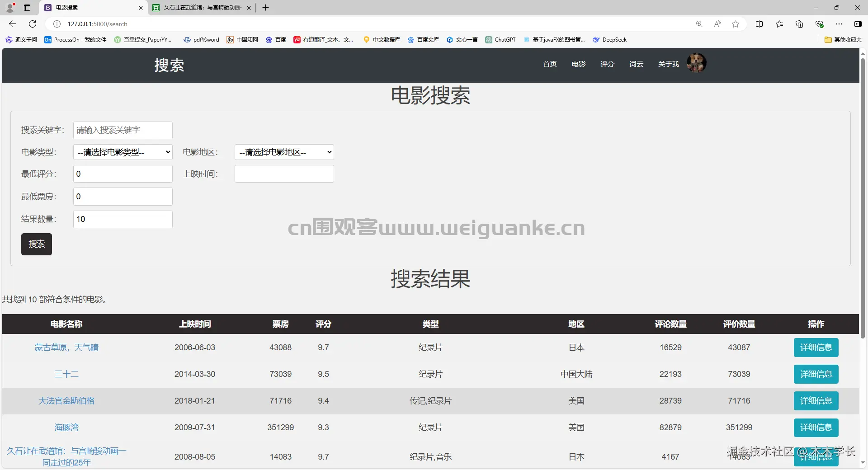Open the 其他收藏夹 bookmarks folder

click(x=843, y=40)
